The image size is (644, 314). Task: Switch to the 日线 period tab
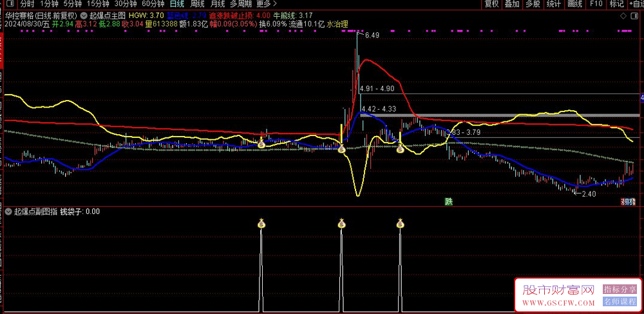click(176, 4)
